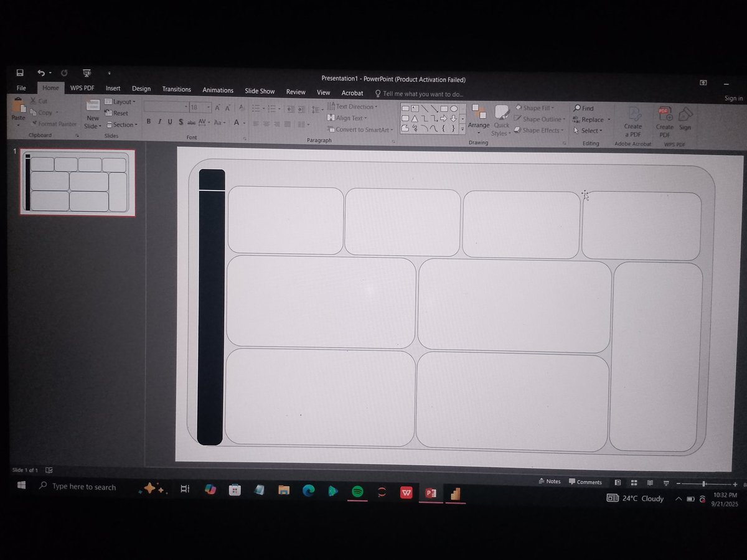
Task: Select slide 1 thumbnail
Action: point(77,182)
